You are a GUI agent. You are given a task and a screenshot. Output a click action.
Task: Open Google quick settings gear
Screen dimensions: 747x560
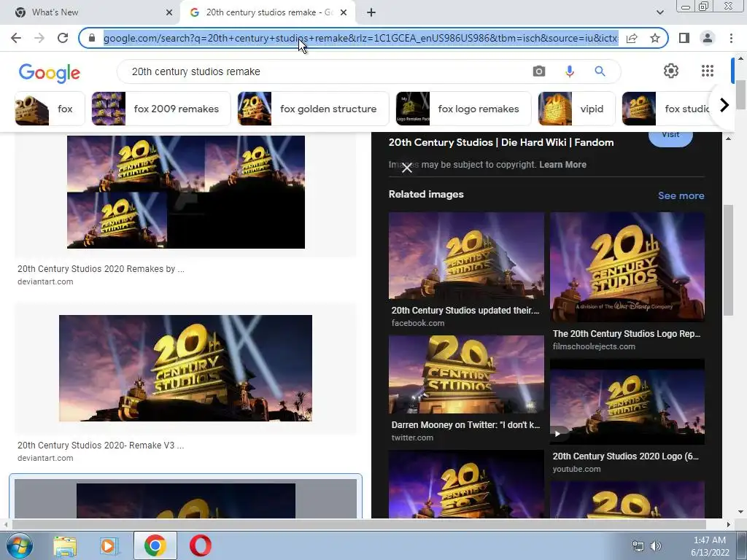(671, 71)
